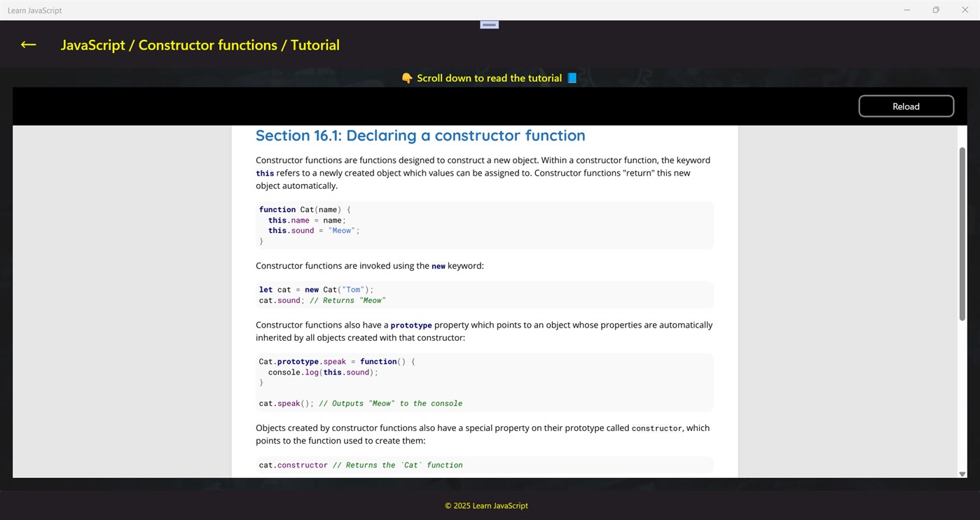Select the Tutorial breadcrumb segment
This screenshot has height=520, width=980.
pyautogui.click(x=315, y=44)
